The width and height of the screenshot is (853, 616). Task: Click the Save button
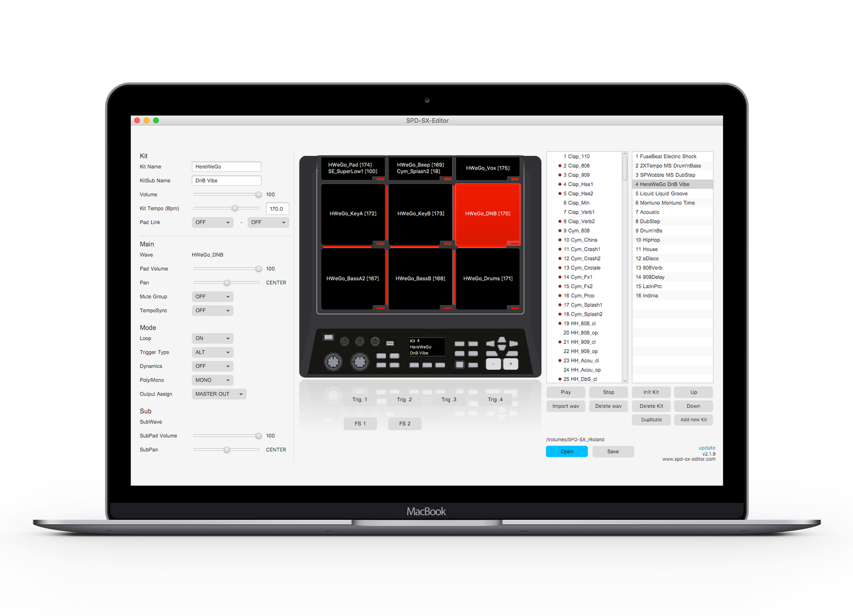613,452
